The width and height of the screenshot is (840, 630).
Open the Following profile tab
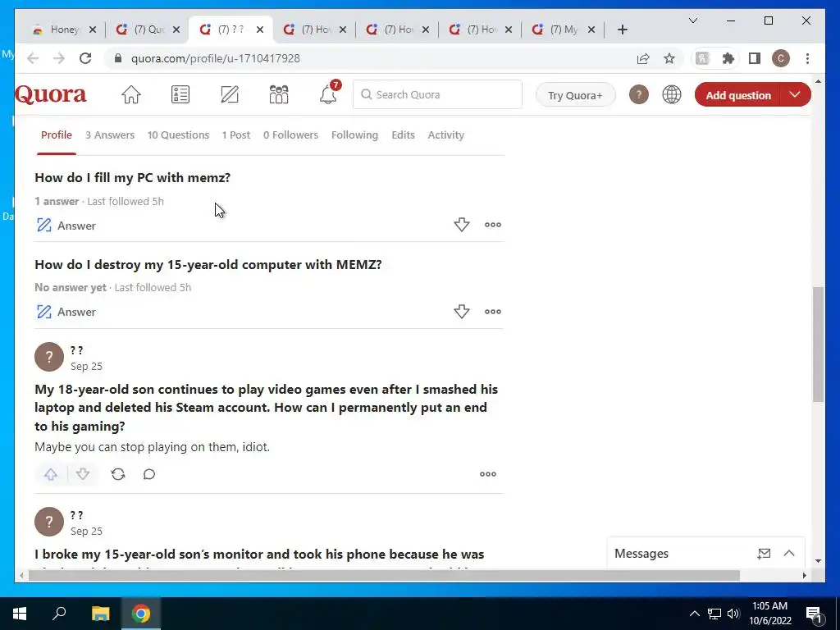[x=354, y=135]
